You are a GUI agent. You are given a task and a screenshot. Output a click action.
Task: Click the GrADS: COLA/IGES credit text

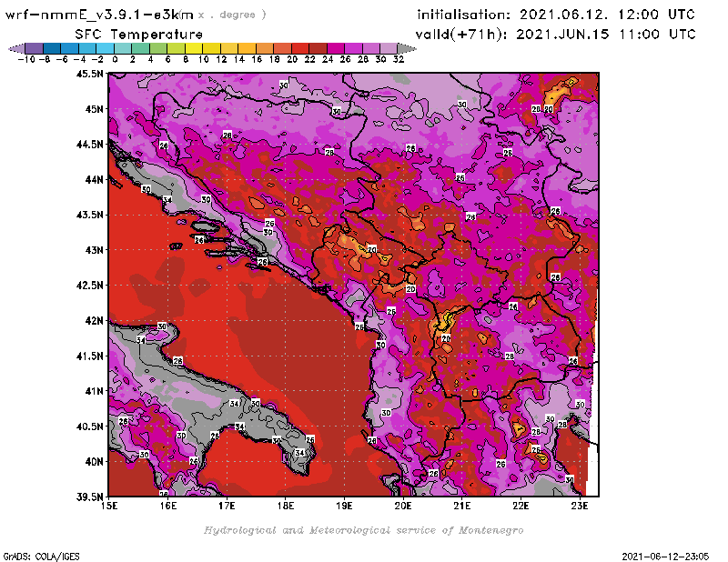click(41, 556)
